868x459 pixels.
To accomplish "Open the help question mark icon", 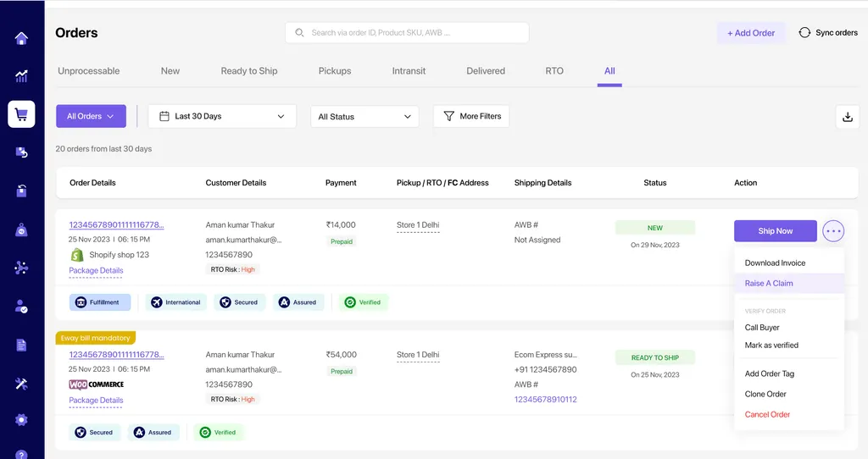I will click(x=21, y=453).
